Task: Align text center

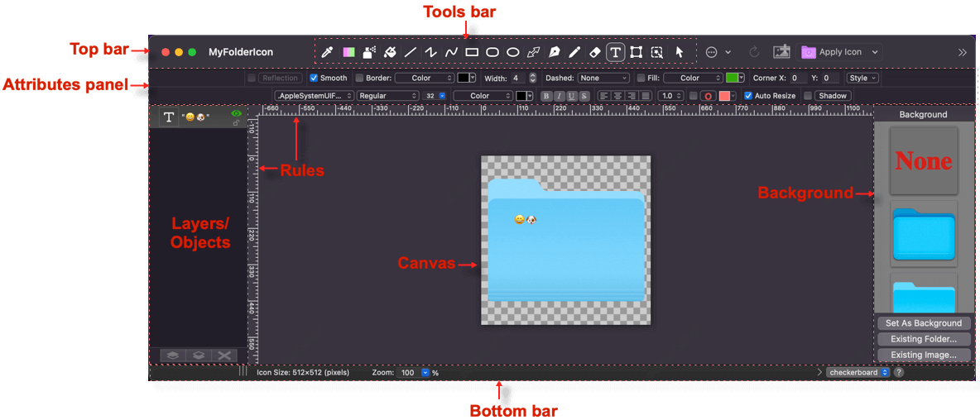Action: pyautogui.click(x=617, y=96)
